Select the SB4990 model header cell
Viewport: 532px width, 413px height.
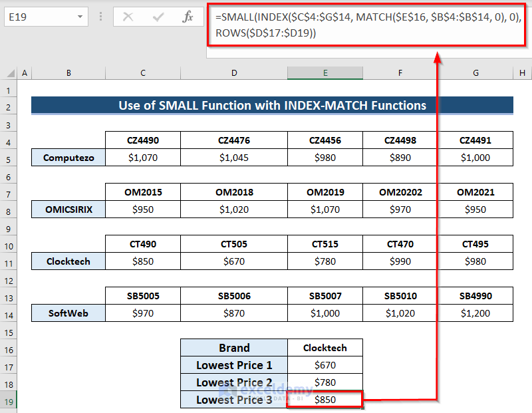[x=475, y=296]
